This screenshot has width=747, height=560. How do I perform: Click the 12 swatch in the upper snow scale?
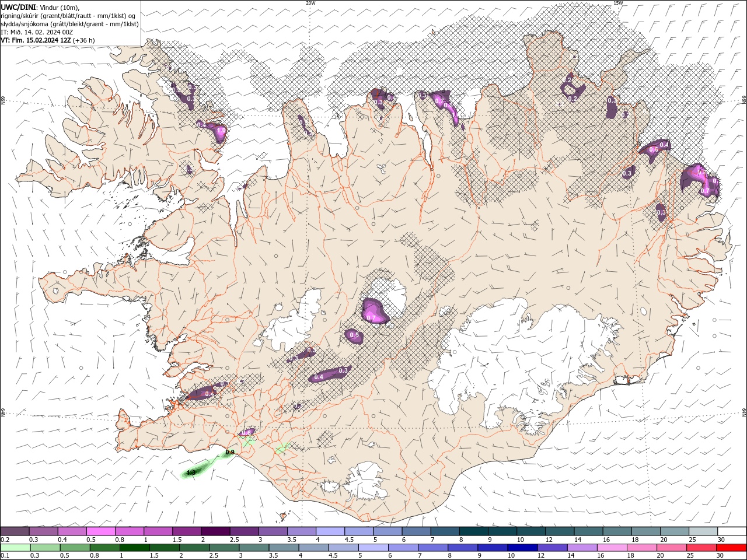(559, 531)
